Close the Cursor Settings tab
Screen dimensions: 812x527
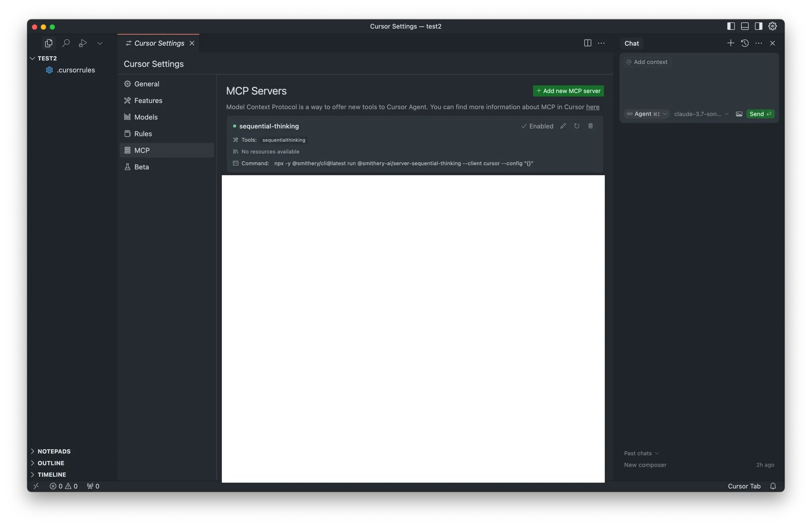point(192,43)
